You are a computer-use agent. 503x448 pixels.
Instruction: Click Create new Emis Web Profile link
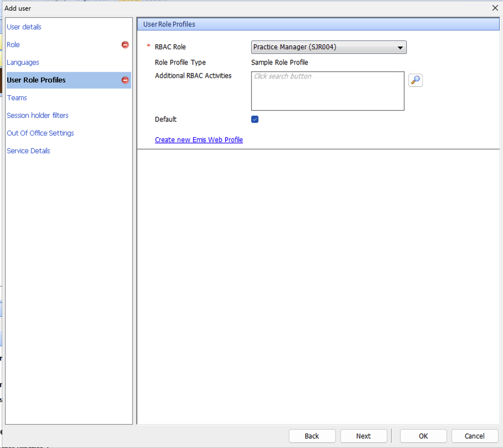coord(199,140)
